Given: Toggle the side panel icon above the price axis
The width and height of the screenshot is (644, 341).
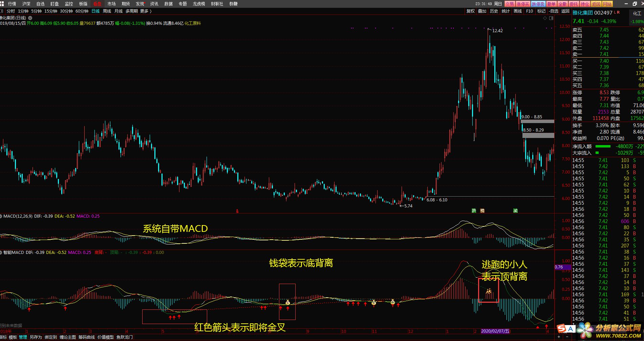Looking at the screenshot, I should (x=551, y=18).
